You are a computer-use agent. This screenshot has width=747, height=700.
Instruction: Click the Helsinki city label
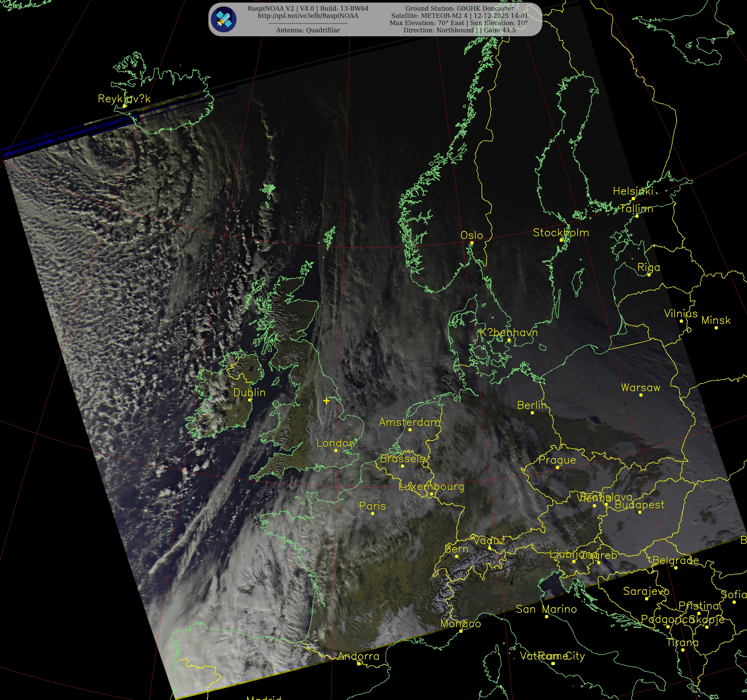coord(633,191)
